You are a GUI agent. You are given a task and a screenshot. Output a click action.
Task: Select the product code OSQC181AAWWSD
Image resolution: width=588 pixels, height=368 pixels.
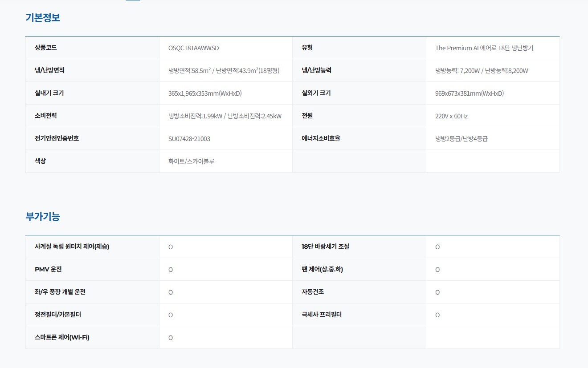point(193,48)
